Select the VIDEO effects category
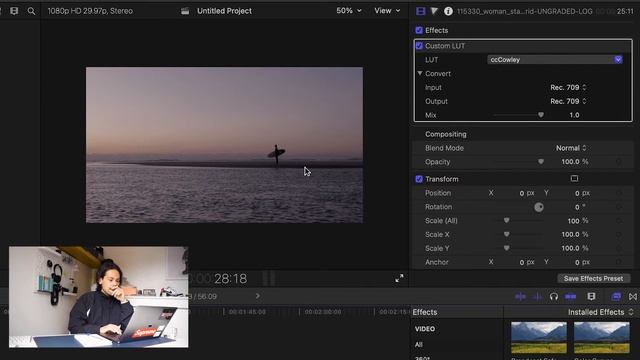The width and height of the screenshot is (640, 360). [425, 329]
